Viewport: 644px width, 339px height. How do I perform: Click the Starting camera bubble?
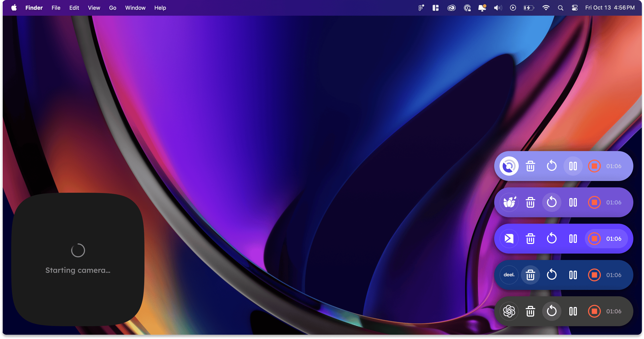(x=78, y=259)
